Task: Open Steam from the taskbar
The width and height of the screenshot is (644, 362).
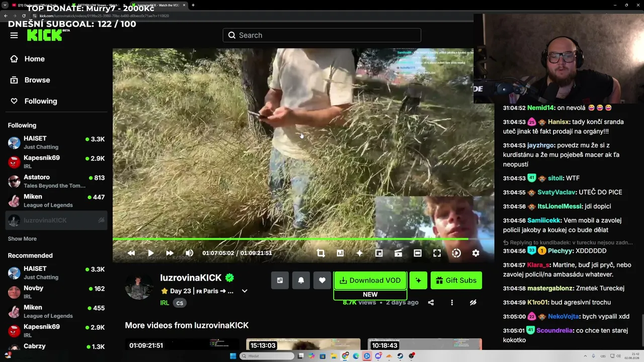Action: click(x=400, y=356)
